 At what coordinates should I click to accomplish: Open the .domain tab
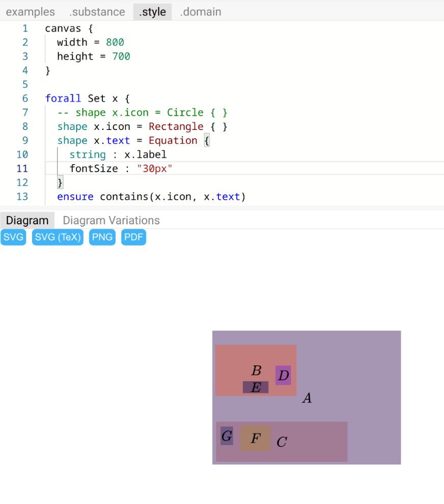tap(201, 12)
